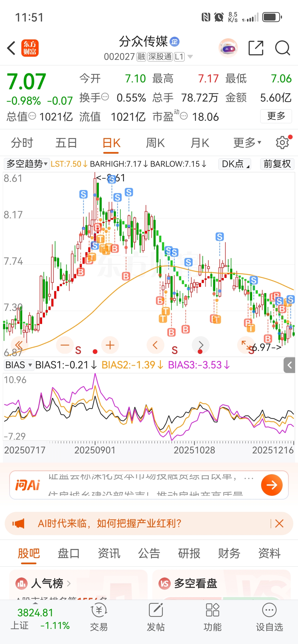This screenshot has height=644, width=298.
Task: Tap the 换手 info icon
Action: (x=105, y=96)
